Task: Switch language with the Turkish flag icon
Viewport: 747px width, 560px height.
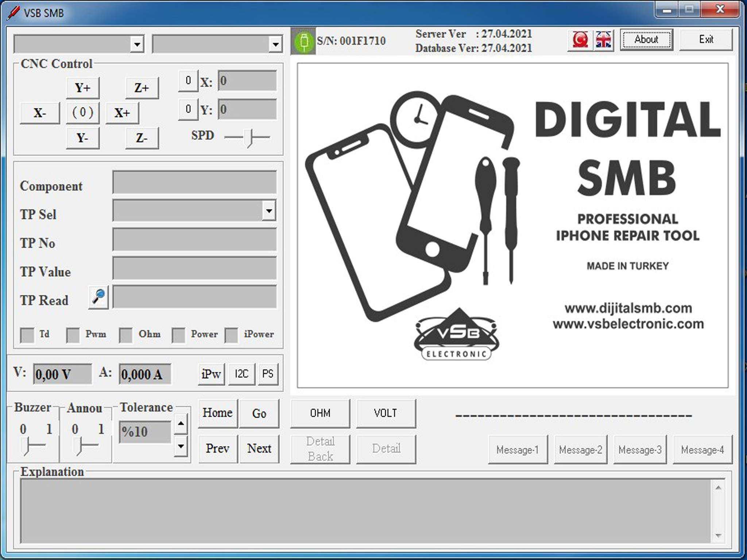Action: click(580, 40)
